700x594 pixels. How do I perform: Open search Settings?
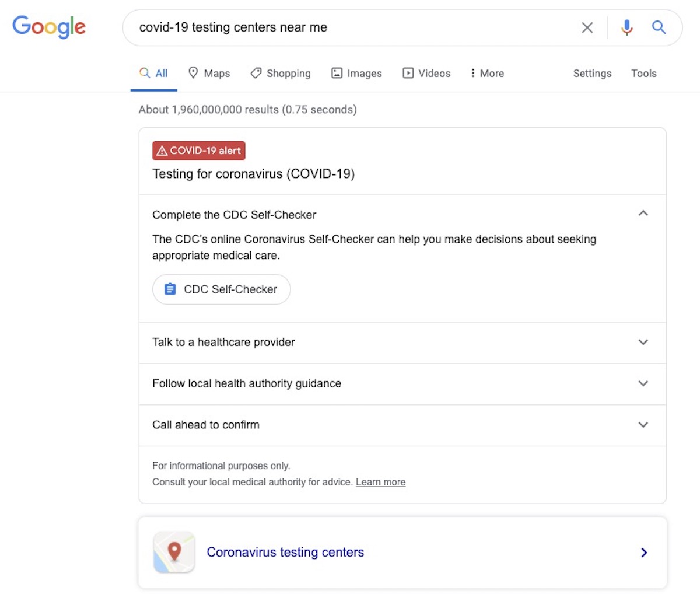point(592,74)
